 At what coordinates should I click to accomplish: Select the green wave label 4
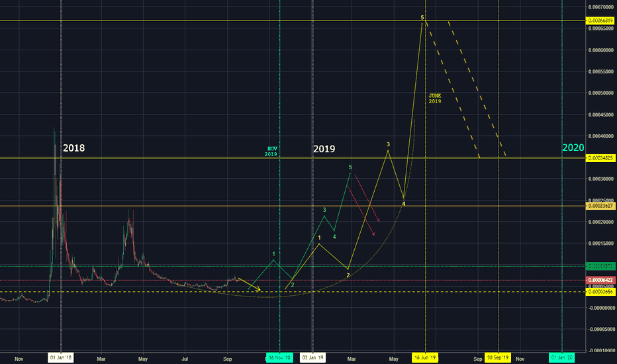click(334, 237)
